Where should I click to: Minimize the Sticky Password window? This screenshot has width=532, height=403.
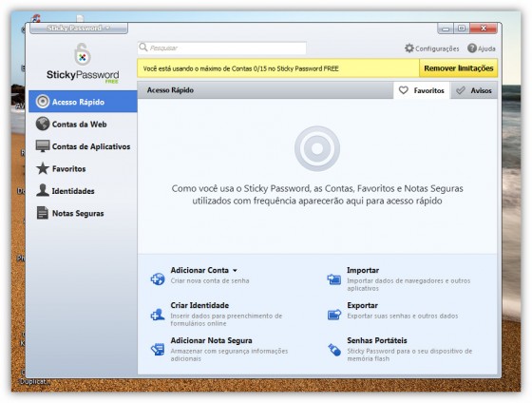(446, 29)
